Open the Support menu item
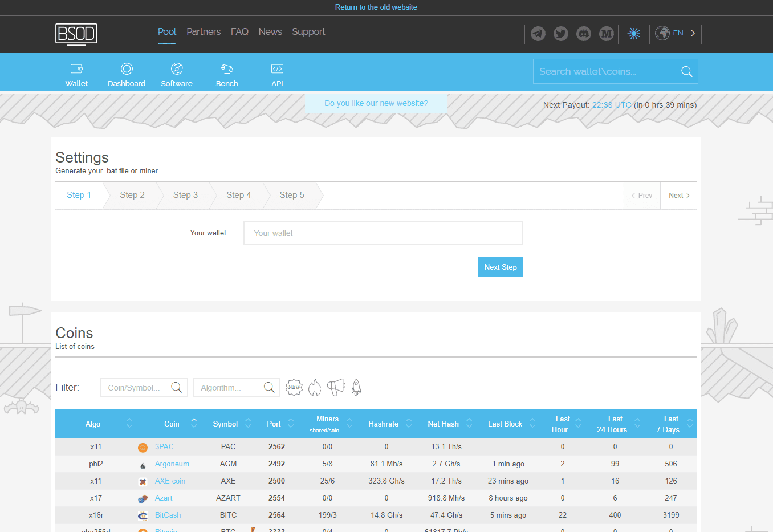Image resolution: width=773 pixels, height=532 pixels. coord(308,32)
